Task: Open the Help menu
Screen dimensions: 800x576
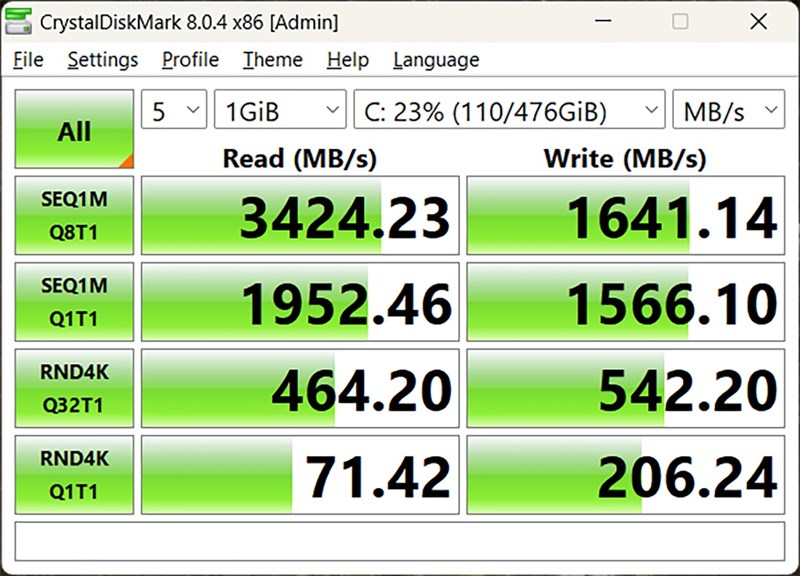Action: [348, 60]
